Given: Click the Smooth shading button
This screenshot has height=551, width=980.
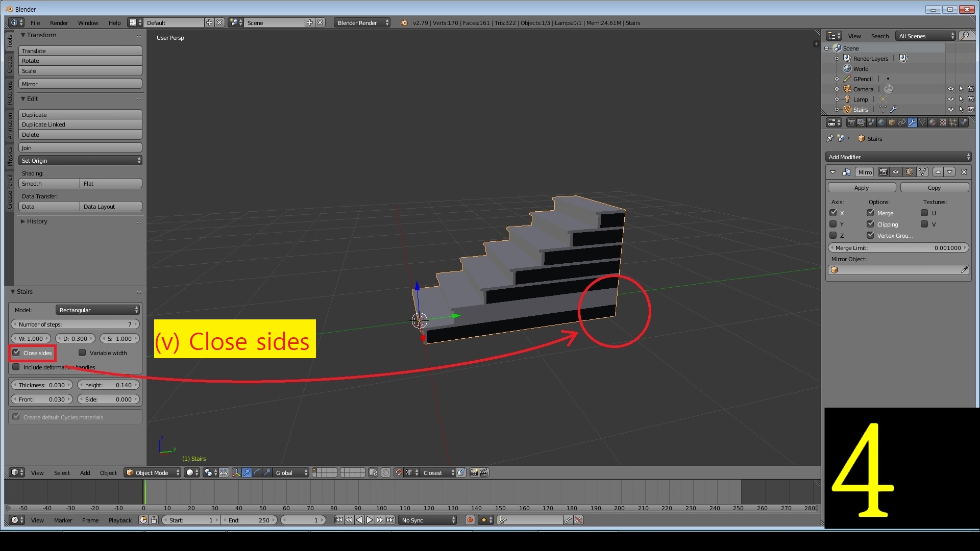Looking at the screenshot, I should (x=49, y=183).
